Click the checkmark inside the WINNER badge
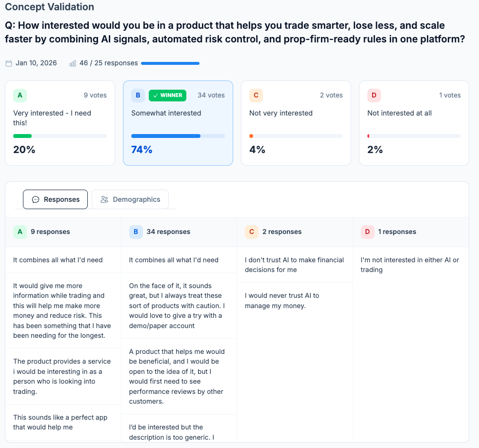This screenshot has width=479, height=448. [156, 96]
